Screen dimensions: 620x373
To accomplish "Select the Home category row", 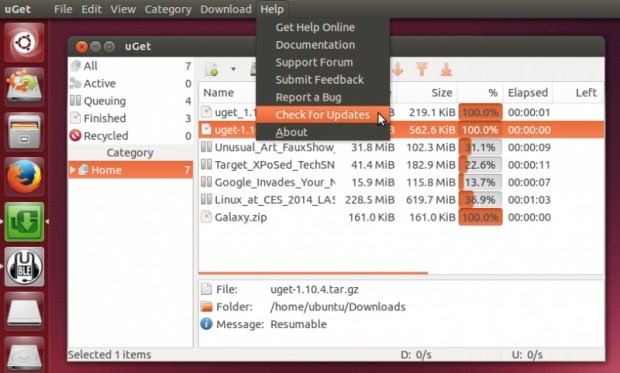I will [x=130, y=170].
